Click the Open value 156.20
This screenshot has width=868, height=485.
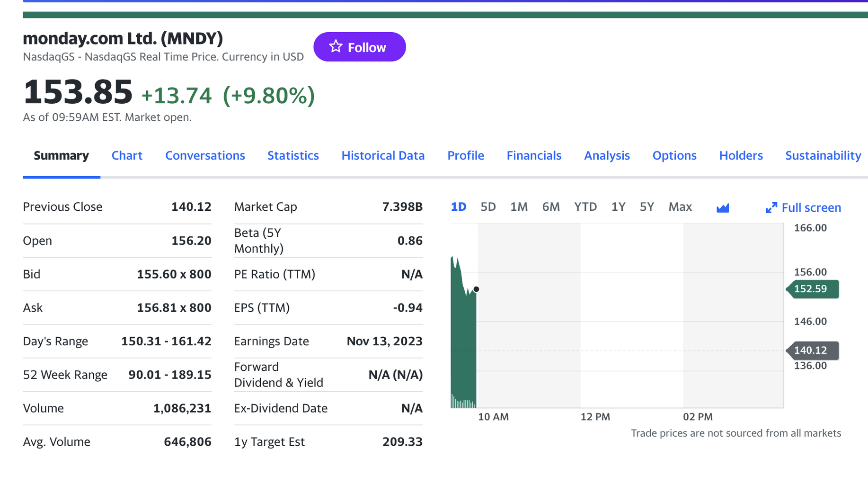191,241
